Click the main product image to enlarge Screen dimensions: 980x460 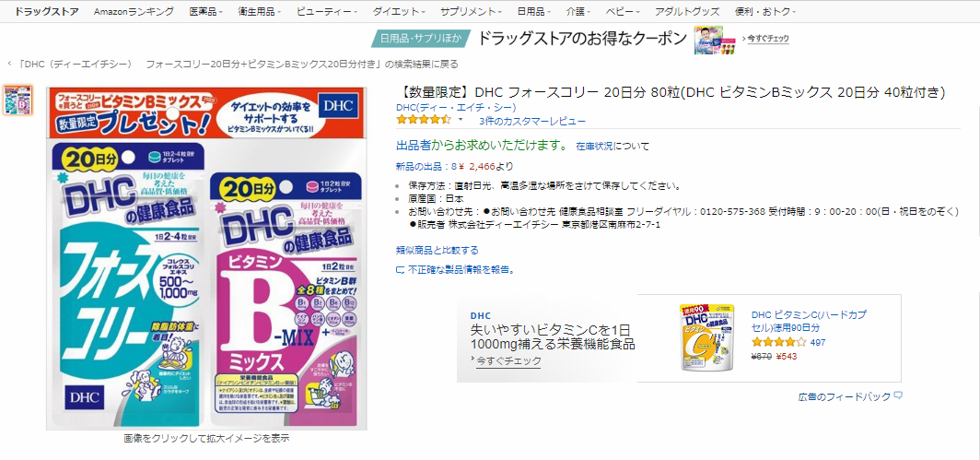click(x=206, y=258)
